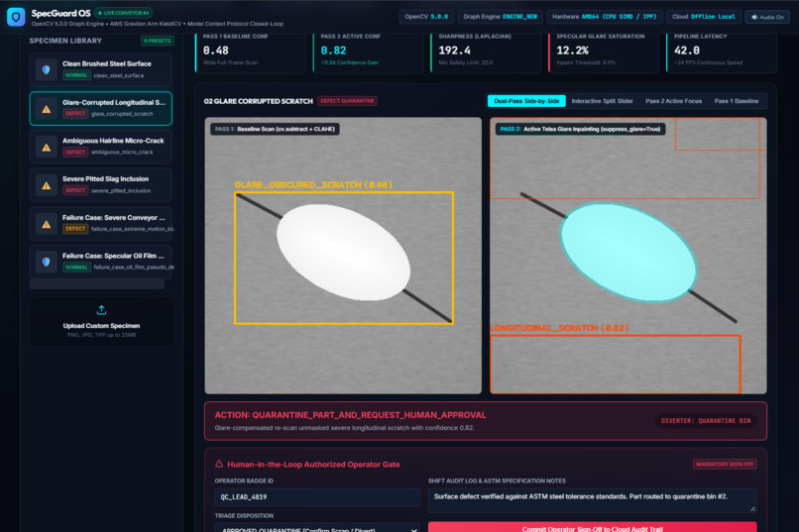Image resolution: width=799 pixels, height=532 pixels.
Task: Click Specular Glare Saturation value 12.2%
Action: [x=572, y=51]
